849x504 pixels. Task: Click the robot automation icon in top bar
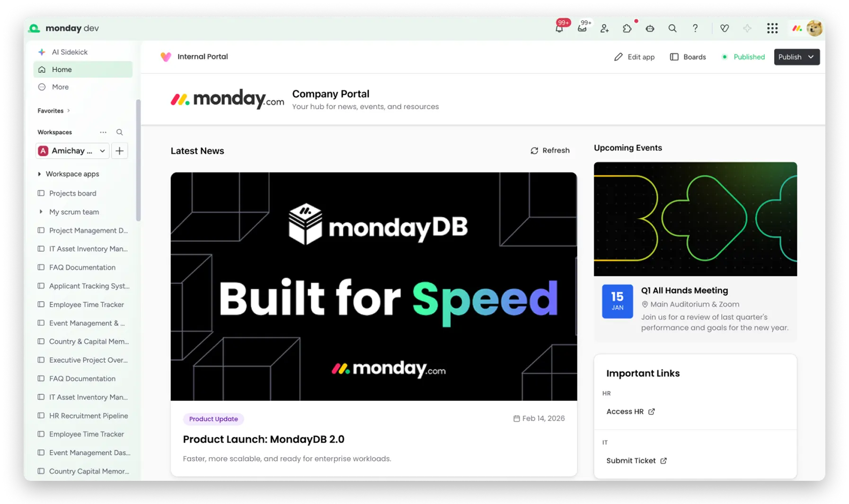(650, 28)
